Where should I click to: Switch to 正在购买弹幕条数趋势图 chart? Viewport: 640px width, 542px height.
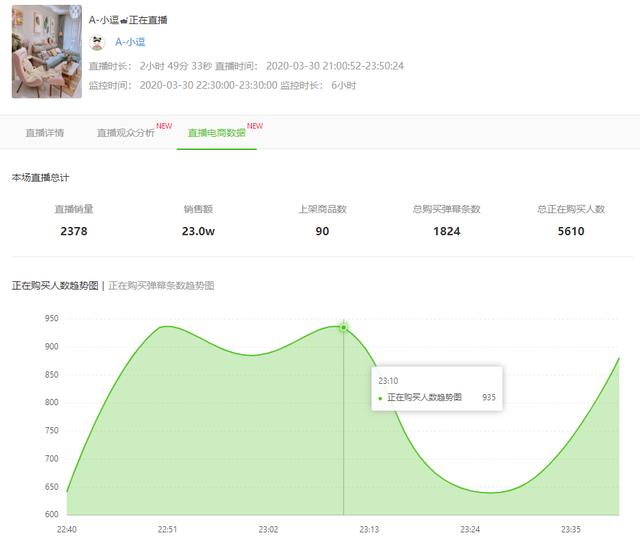pyautogui.click(x=161, y=286)
